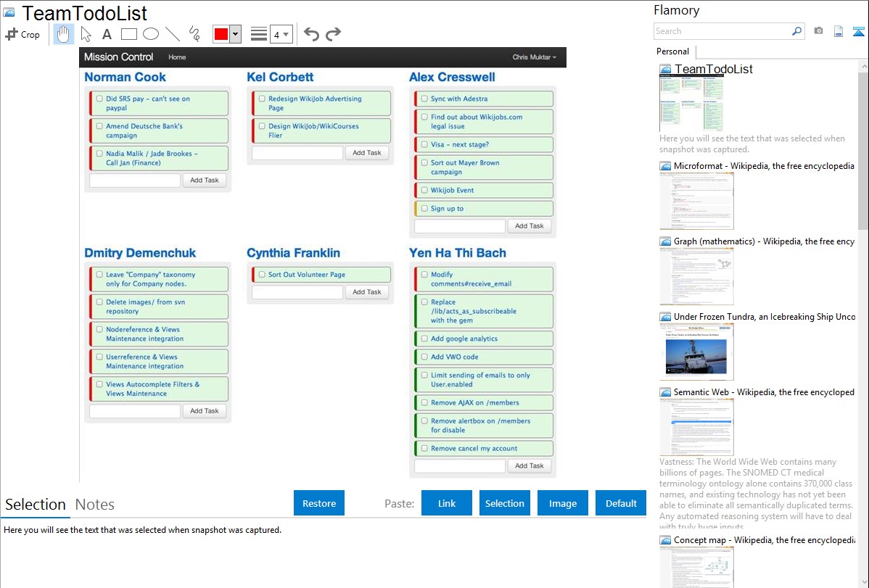Paste as Image
869x588 pixels.
[x=562, y=503]
